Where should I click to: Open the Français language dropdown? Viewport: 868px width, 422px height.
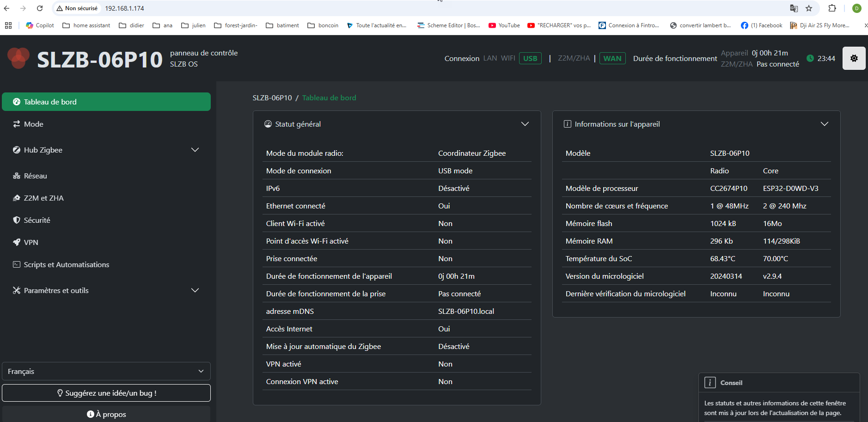point(106,371)
